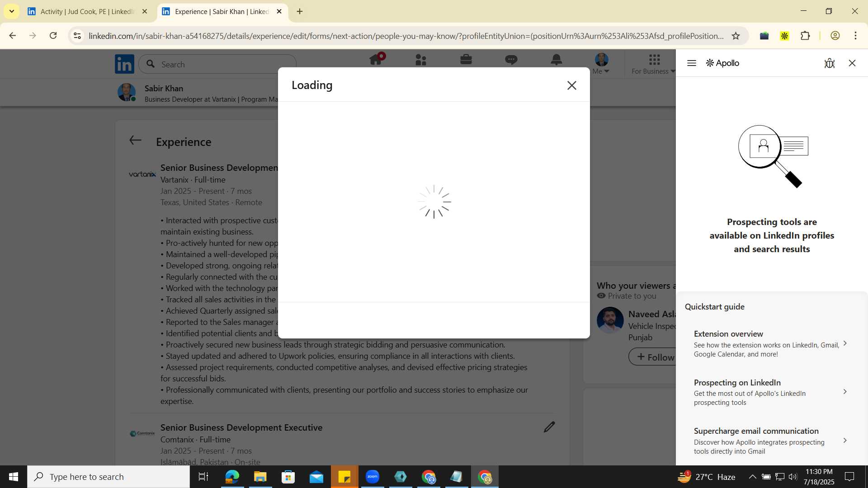Open LinkedIn Home feed icon
The height and width of the screenshot is (488, 868).
376,60
